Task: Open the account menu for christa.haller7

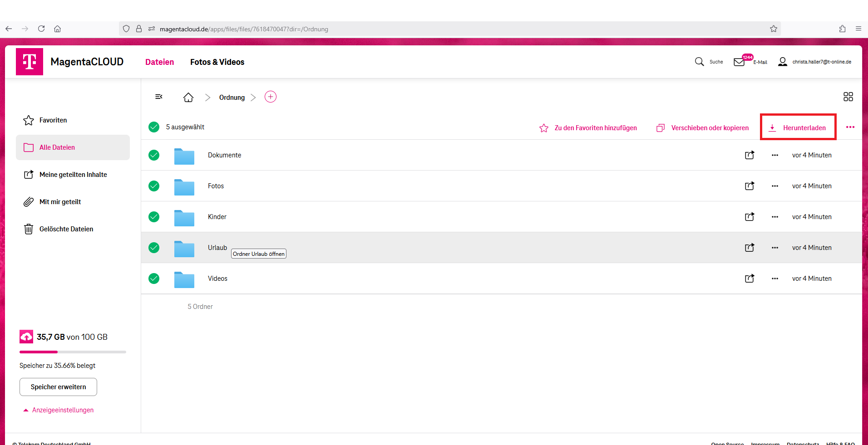Action: pos(782,62)
